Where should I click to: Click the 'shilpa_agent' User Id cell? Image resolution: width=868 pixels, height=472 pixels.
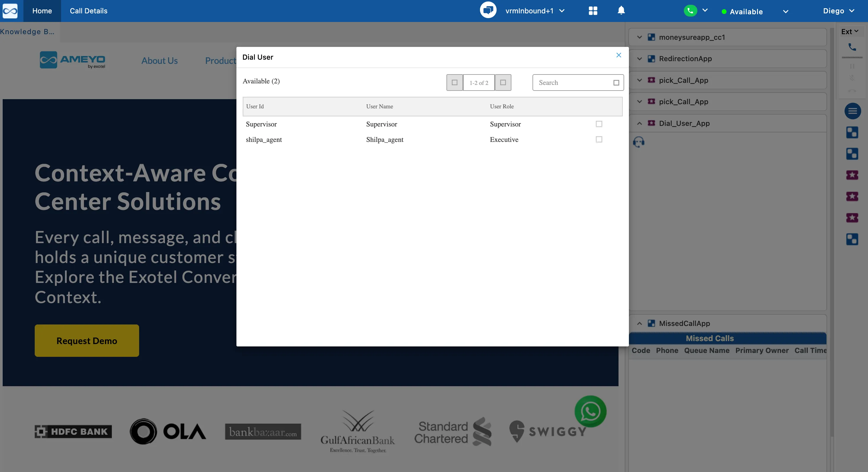click(264, 140)
